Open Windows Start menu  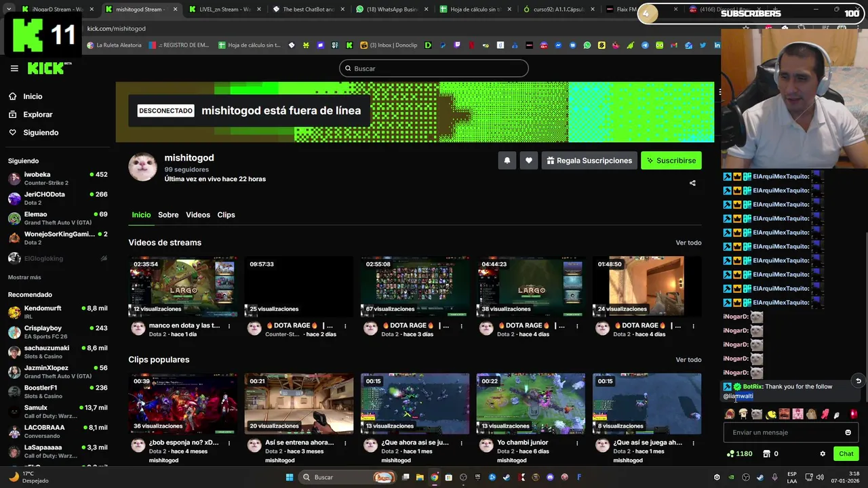290,477
